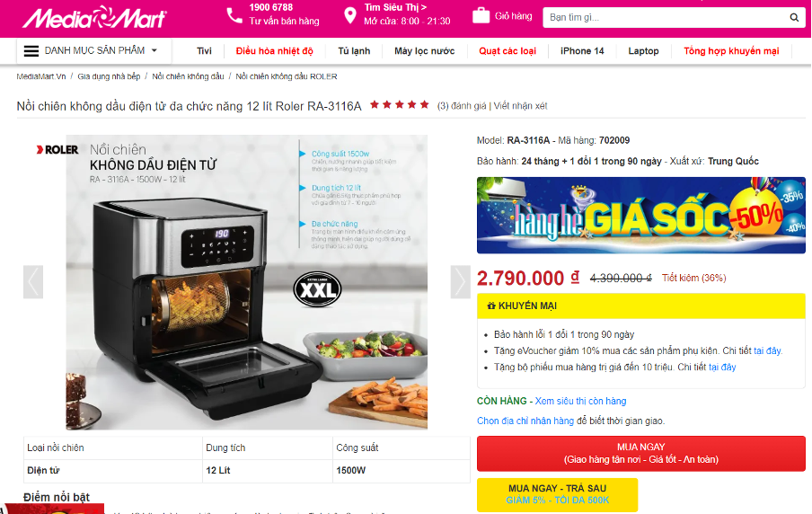
Task: Click the MediaMart logo
Action: coord(94,18)
